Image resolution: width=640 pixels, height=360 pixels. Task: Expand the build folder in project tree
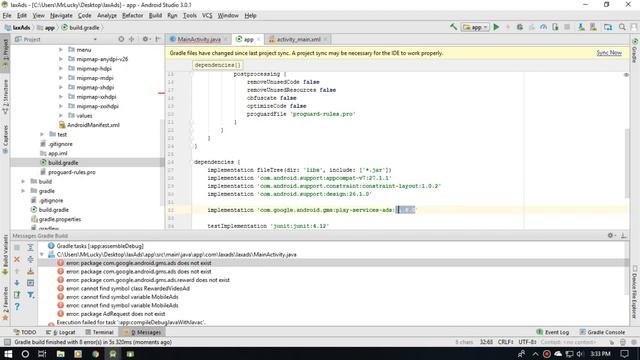coord(23,181)
